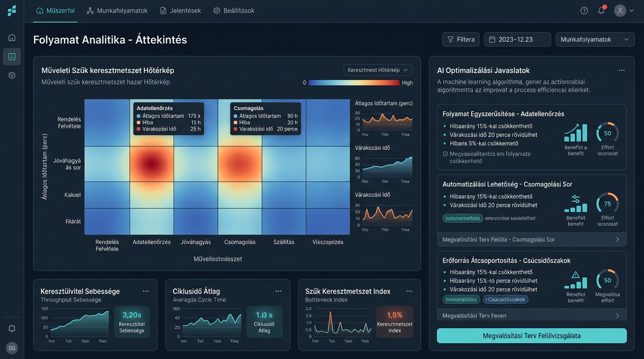Switch to the Jelentések tab

click(x=181, y=11)
